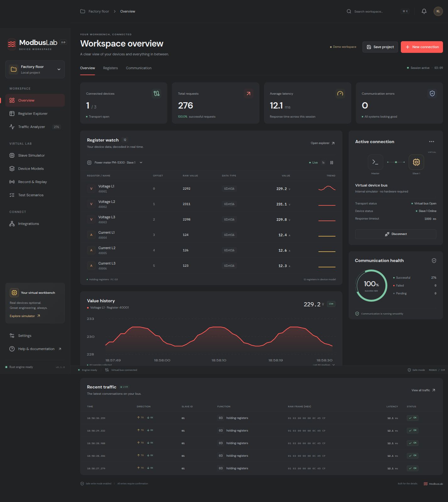Click the Master terminal icon
The width and height of the screenshot is (448, 502).
tap(375, 162)
